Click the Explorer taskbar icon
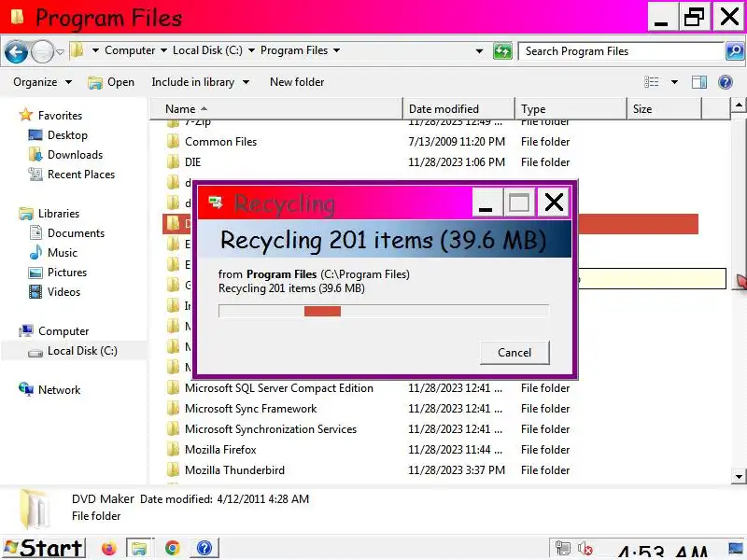The image size is (747, 560). tap(140, 548)
